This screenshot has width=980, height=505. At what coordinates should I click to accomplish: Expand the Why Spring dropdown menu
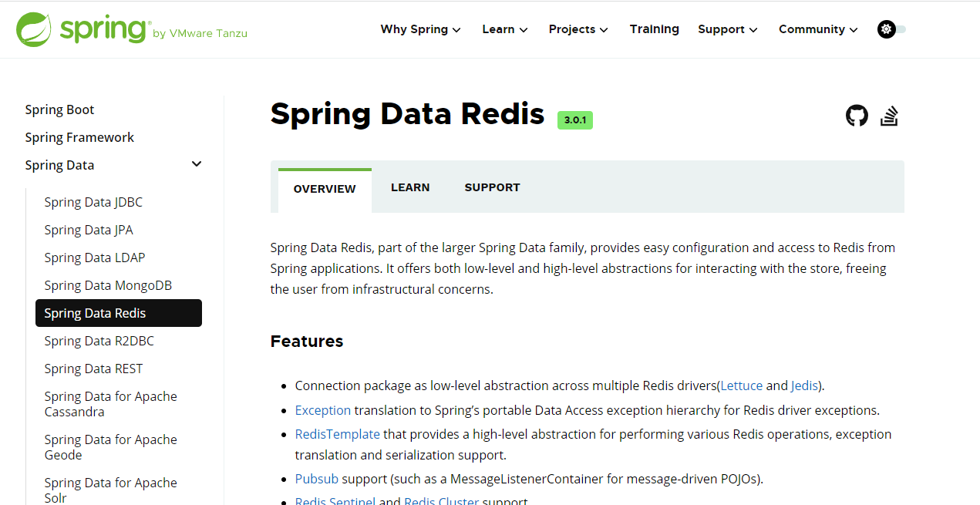[x=420, y=29]
